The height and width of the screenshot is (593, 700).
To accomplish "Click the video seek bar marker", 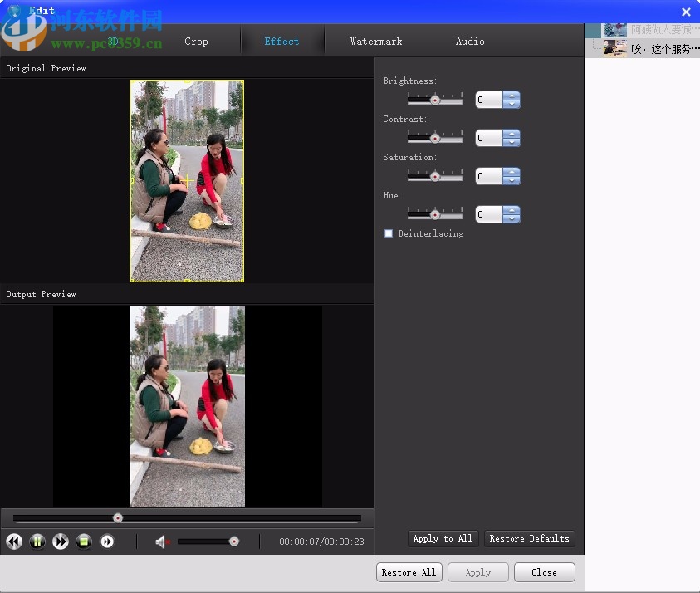I will (118, 517).
